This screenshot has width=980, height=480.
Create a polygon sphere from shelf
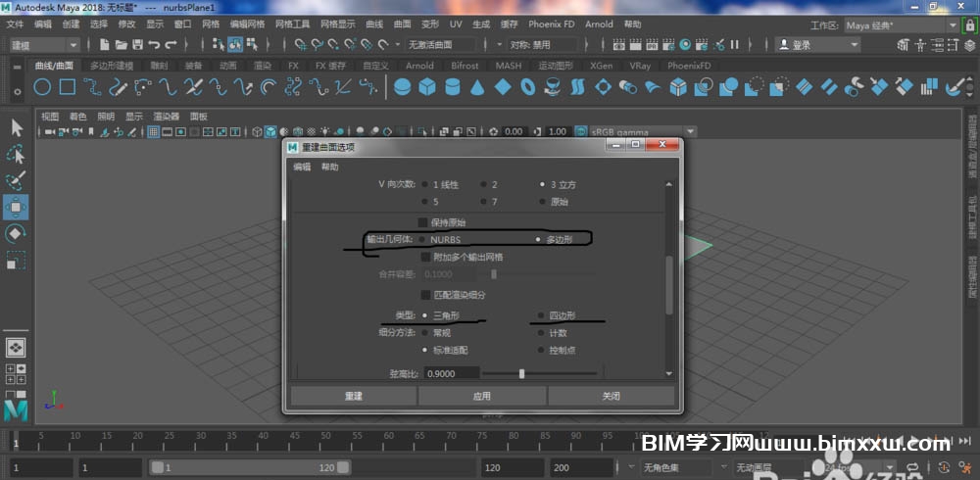(x=402, y=87)
